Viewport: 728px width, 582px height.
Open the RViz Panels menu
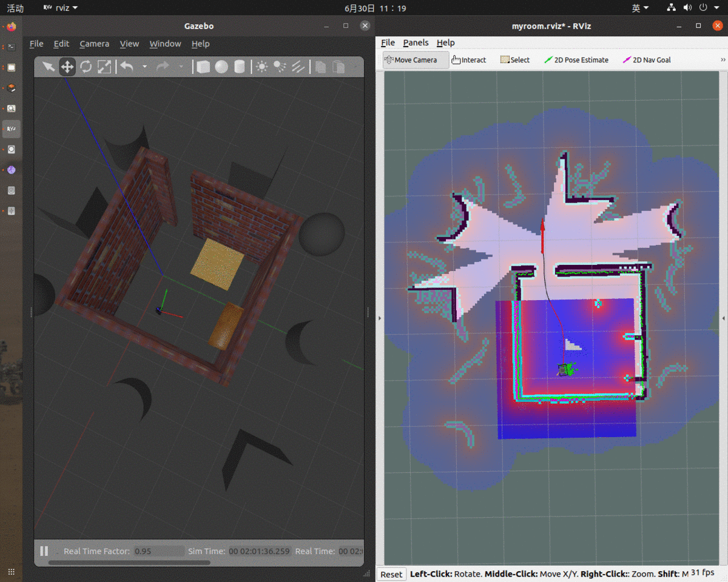[416, 42]
